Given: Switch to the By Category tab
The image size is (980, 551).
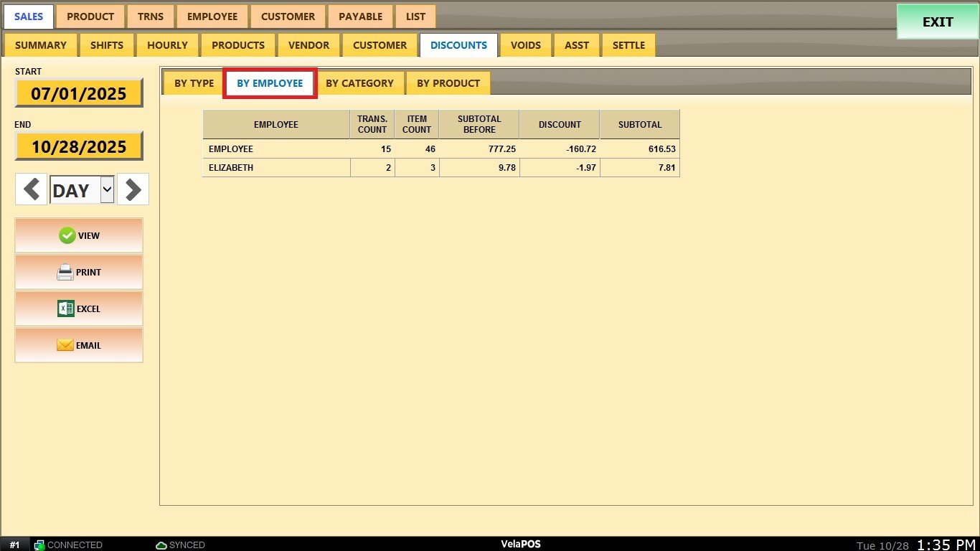Looking at the screenshot, I should click(359, 83).
